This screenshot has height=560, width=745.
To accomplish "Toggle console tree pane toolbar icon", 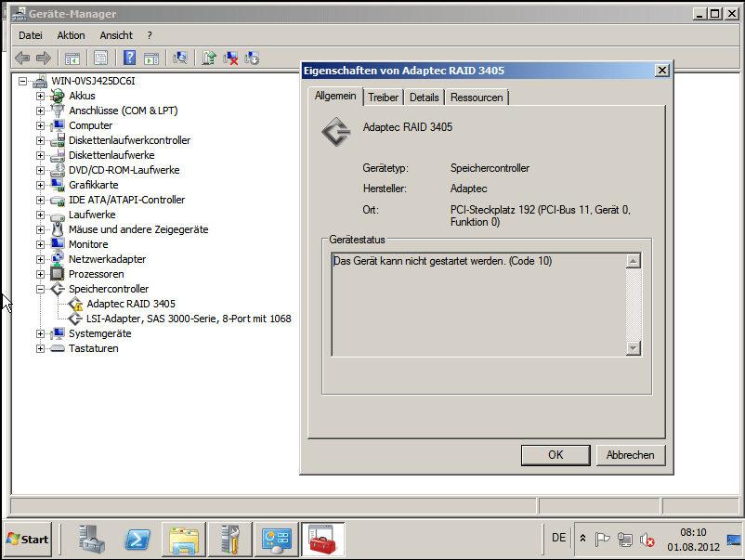I will [x=72, y=58].
